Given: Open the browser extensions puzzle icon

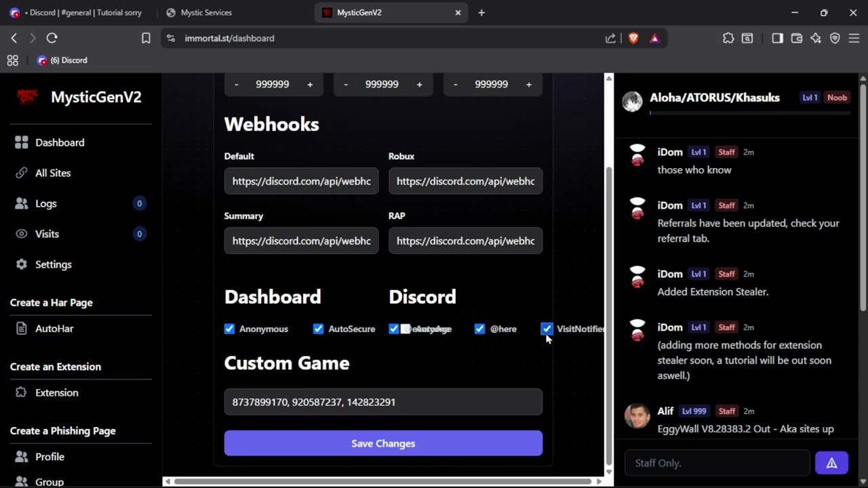Looking at the screenshot, I should 728,39.
